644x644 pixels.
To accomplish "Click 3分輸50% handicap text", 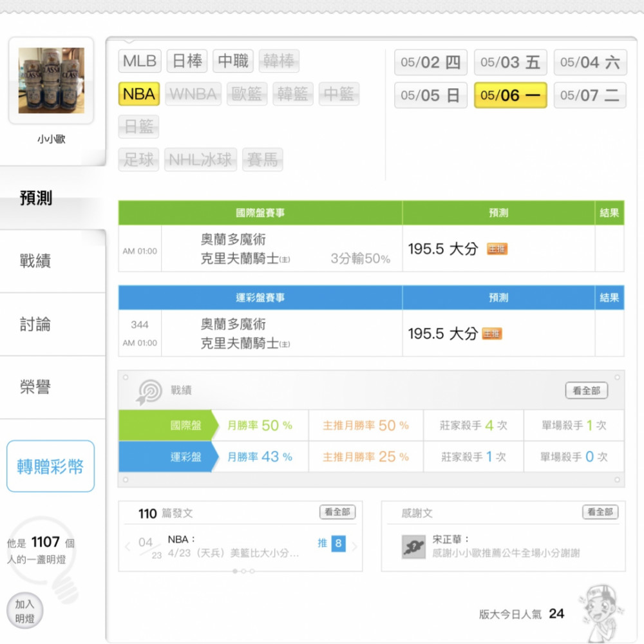I will click(x=360, y=258).
